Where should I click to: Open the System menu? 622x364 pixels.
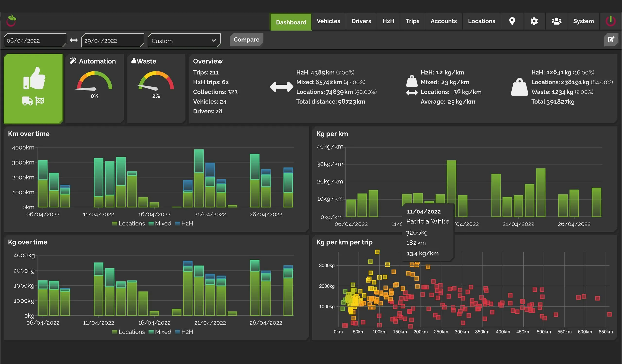point(584,21)
